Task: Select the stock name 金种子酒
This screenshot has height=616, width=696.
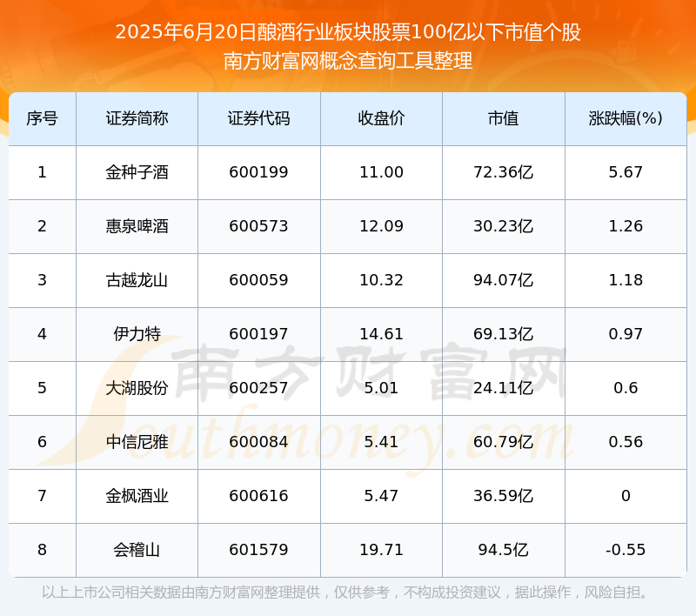Action: coord(137,172)
